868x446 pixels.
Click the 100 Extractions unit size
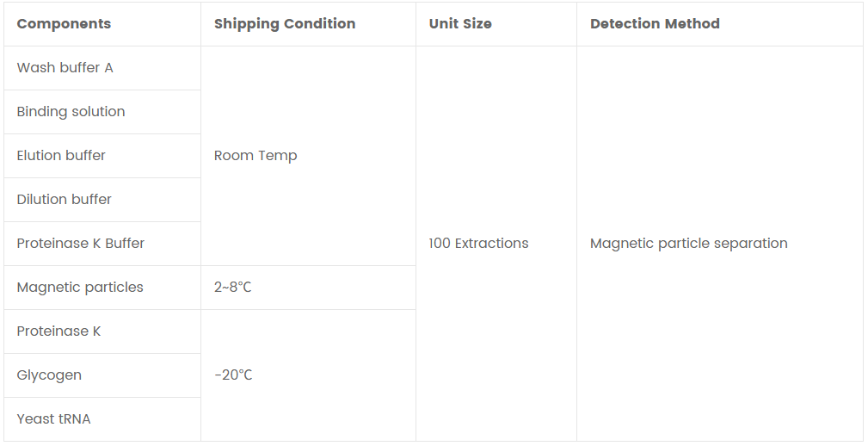478,244
